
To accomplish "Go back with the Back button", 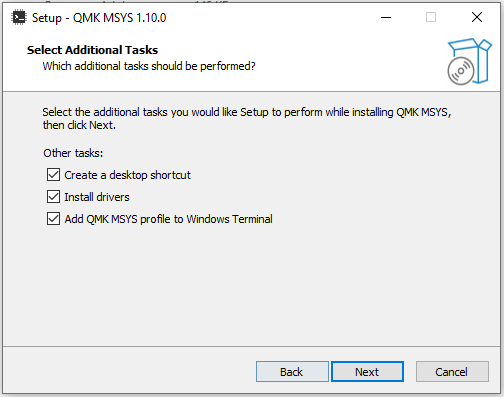I will pos(292,372).
